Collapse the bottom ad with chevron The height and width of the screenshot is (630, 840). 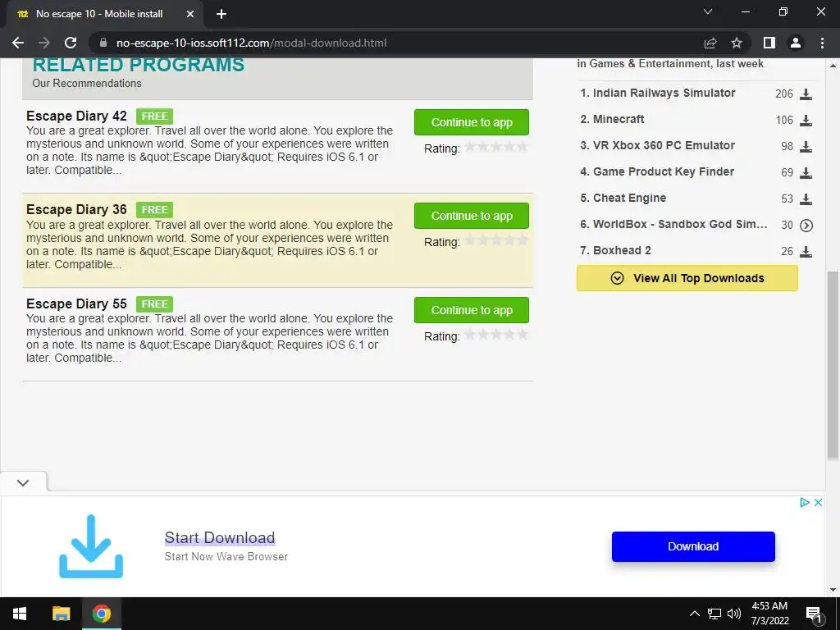[x=23, y=482]
